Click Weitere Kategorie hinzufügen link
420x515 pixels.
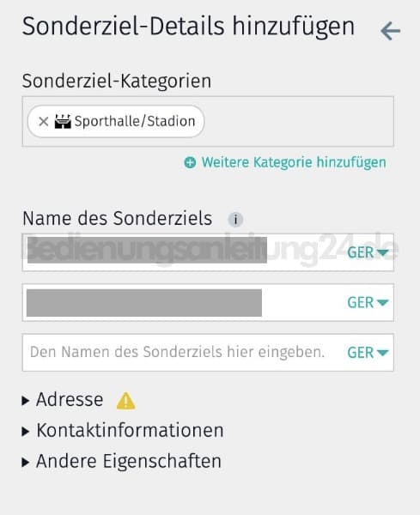coord(294,162)
